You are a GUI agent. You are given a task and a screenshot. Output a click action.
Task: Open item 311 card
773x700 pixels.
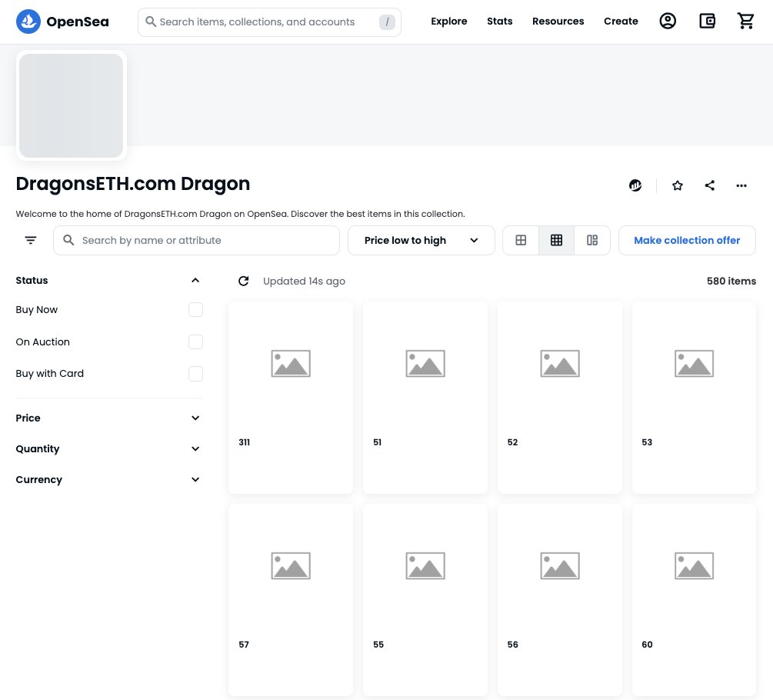click(291, 398)
